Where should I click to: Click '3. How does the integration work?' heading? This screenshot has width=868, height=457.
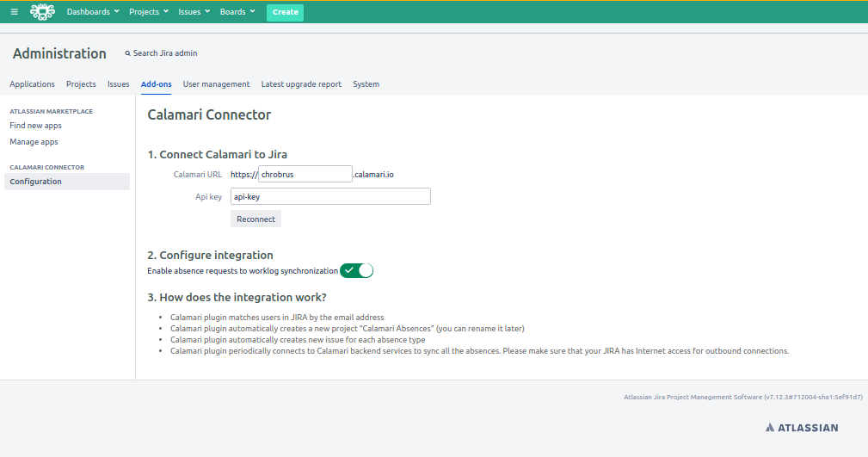click(x=237, y=298)
